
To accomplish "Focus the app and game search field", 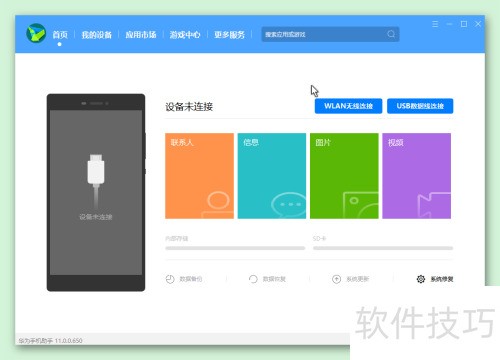I will tap(330, 34).
